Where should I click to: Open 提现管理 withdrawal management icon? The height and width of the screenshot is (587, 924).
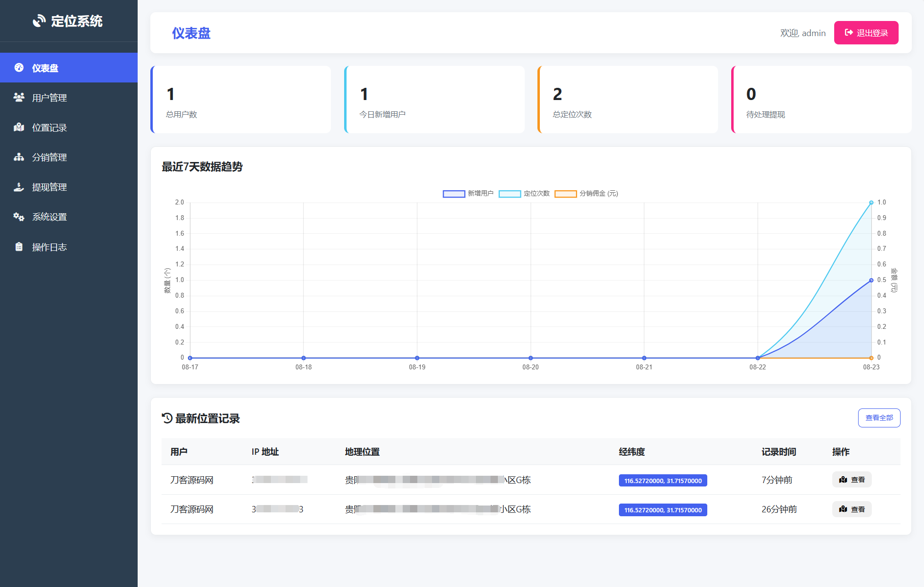[19, 187]
